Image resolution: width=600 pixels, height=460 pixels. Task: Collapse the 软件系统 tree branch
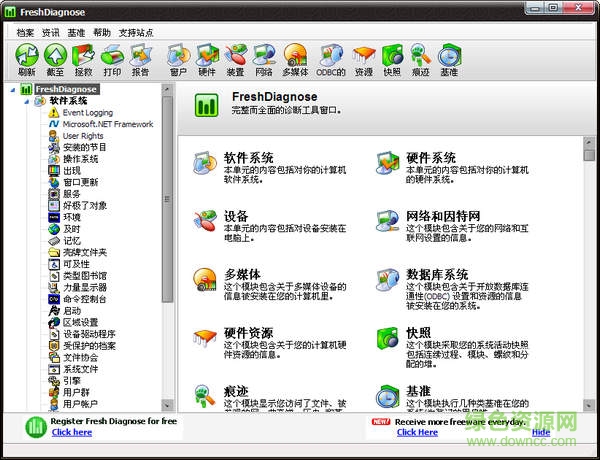26,101
